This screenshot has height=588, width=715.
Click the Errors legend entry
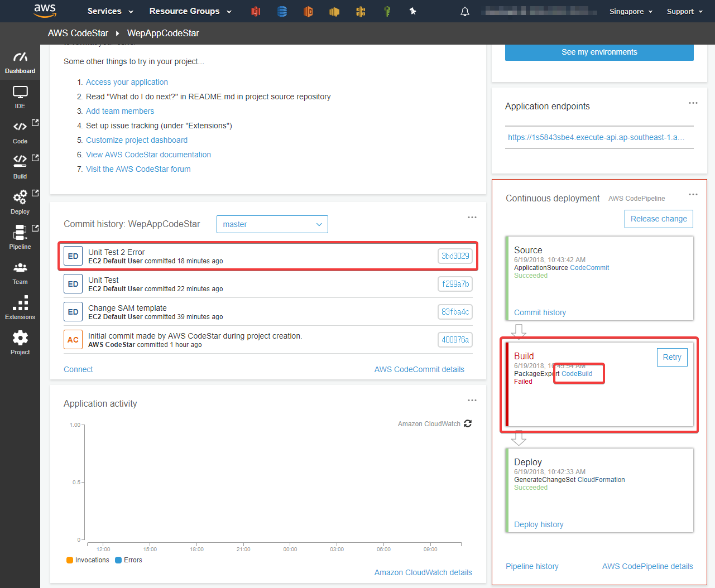(128, 560)
